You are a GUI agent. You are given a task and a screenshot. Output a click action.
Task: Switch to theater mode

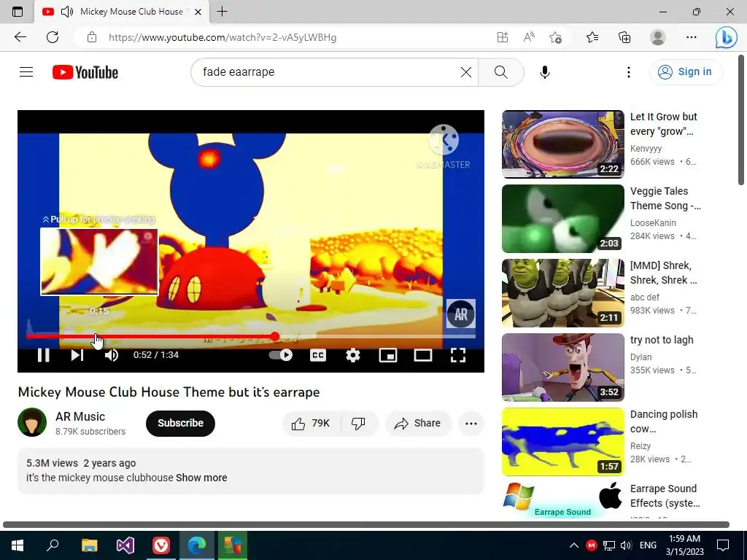tap(423, 355)
